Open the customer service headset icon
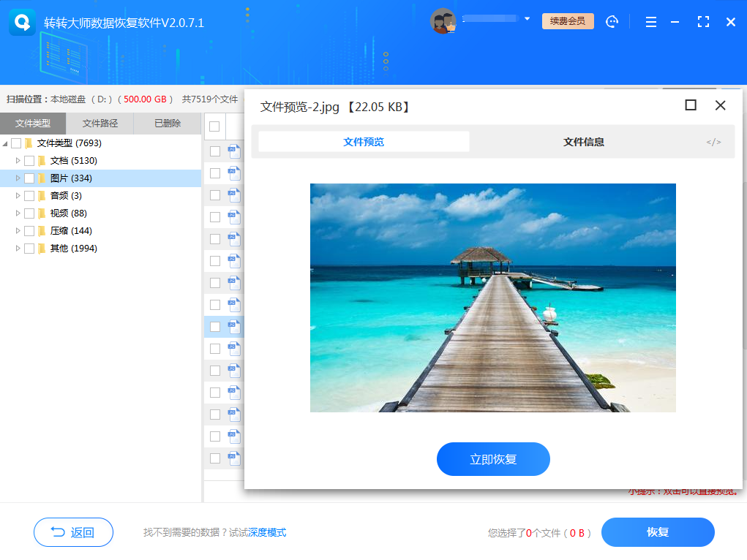The image size is (747, 560). click(x=612, y=21)
